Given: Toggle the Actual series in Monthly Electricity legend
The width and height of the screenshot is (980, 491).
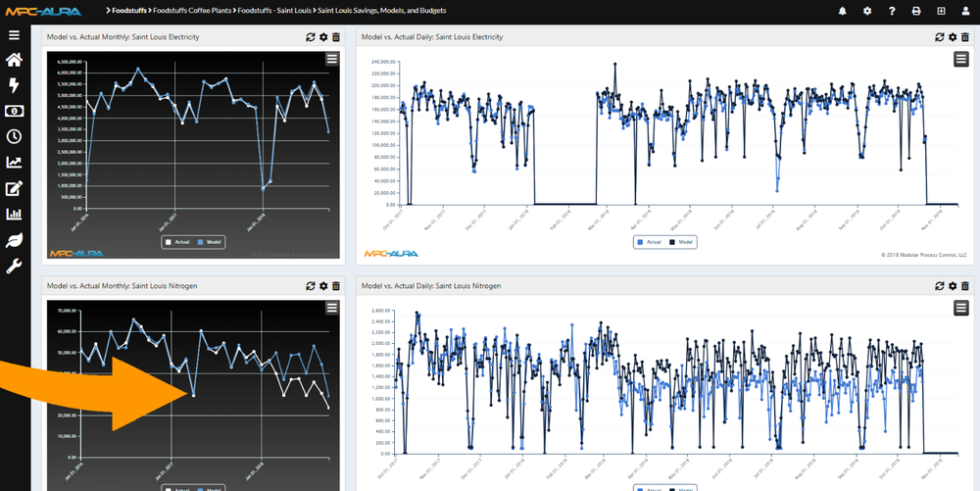Looking at the screenshot, I should [x=177, y=242].
